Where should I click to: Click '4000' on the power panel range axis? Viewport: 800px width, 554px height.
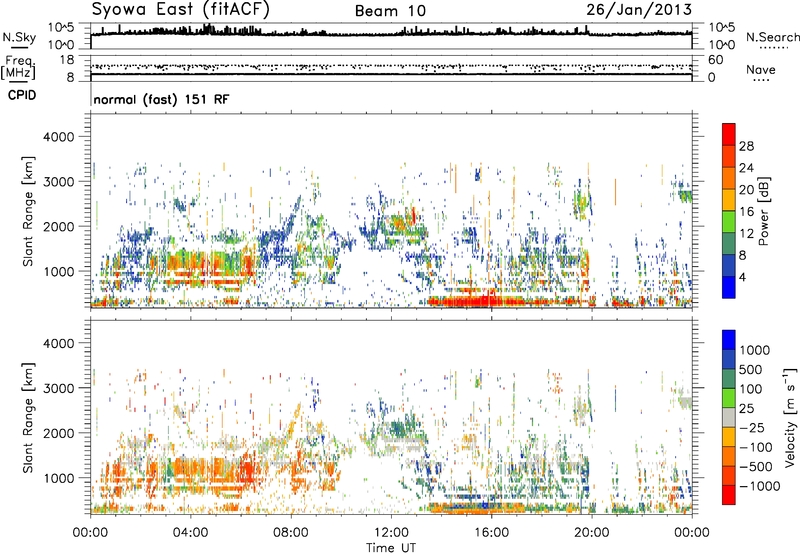coord(59,137)
